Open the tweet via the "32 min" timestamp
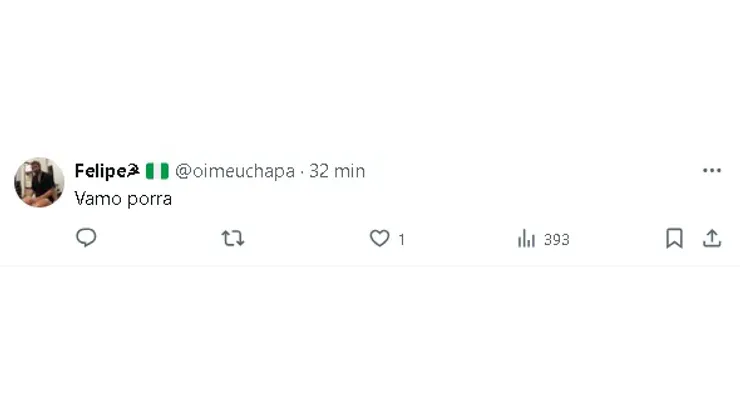This screenshot has width=740, height=416. (337, 171)
